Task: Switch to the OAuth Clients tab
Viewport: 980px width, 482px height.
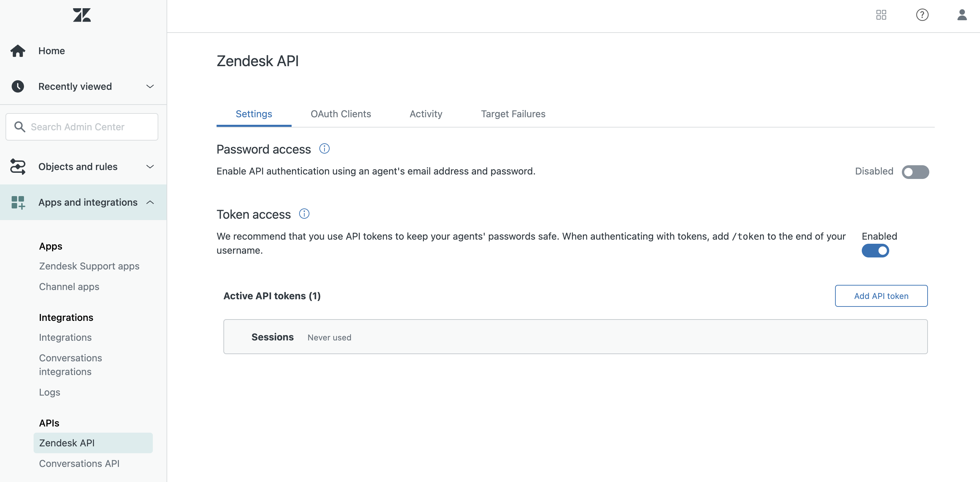Action: pos(341,114)
